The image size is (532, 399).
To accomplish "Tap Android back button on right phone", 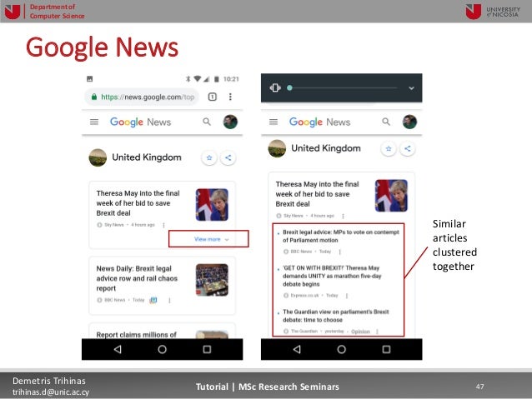I will tap(297, 349).
